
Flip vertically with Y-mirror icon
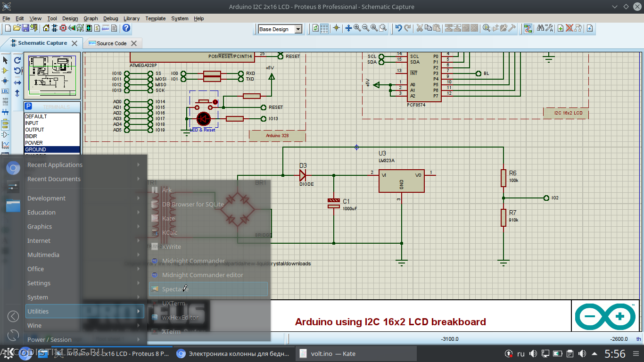17,93
